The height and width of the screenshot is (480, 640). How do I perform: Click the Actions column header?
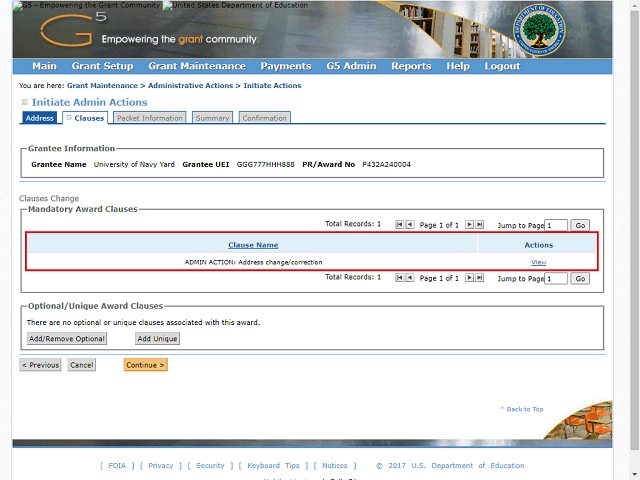pyautogui.click(x=538, y=245)
